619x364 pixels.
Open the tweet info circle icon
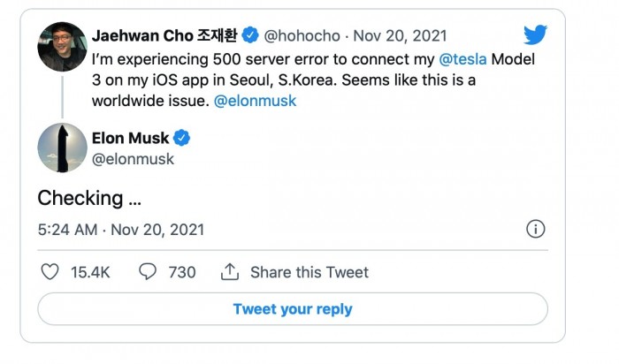(x=535, y=230)
